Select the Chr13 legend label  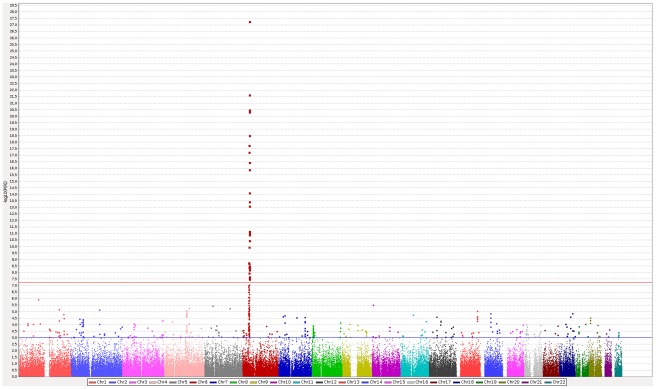tap(353, 382)
